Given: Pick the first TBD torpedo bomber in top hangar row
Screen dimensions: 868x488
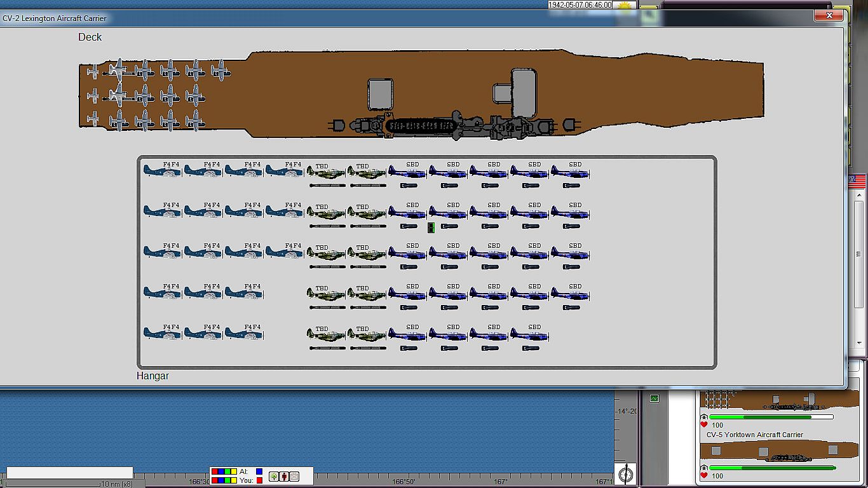Looking at the screenshot, I should click(327, 171).
